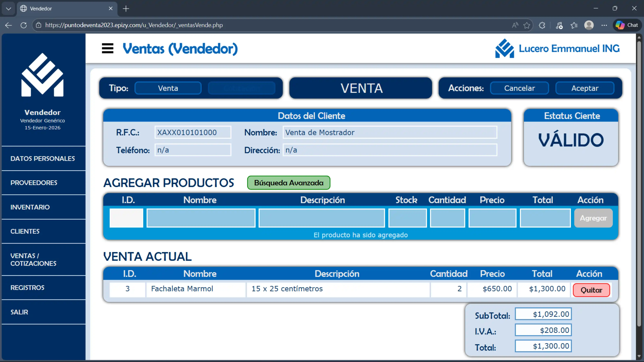Add this page to favorites
This screenshot has height=362, width=644.
tap(527, 25)
